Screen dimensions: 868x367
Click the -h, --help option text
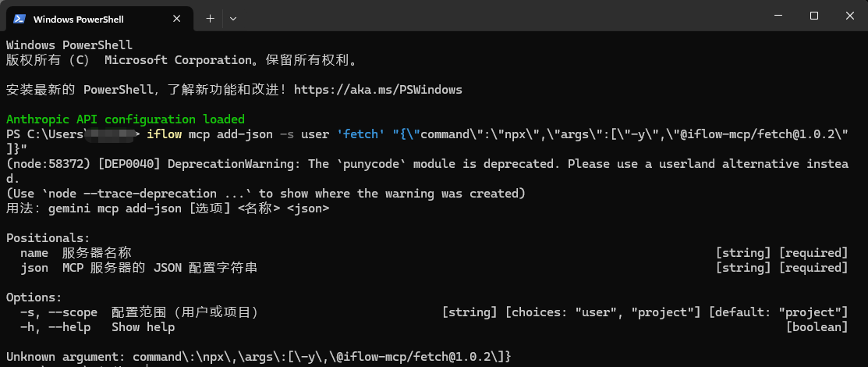(55, 327)
